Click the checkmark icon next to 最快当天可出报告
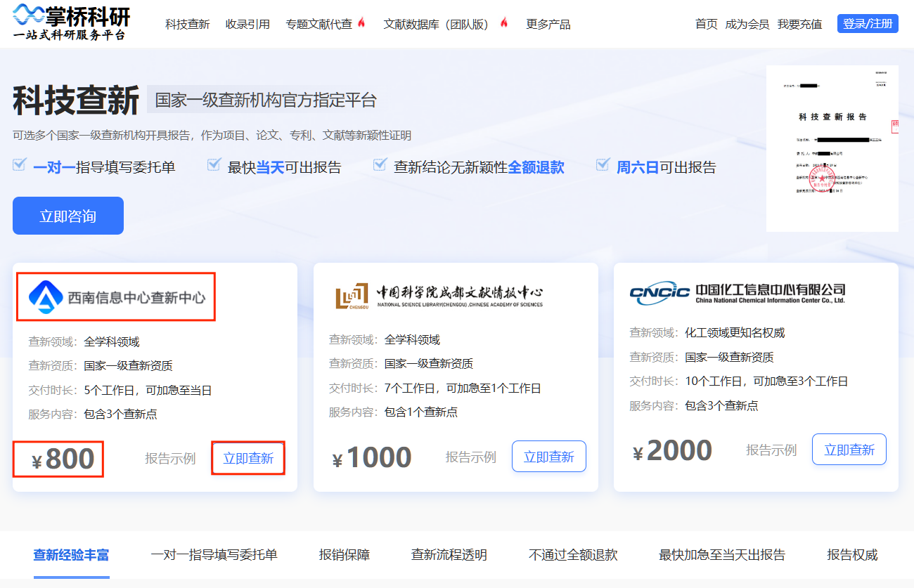This screenshot has width=914, height=588. click(x=214, y=165)
